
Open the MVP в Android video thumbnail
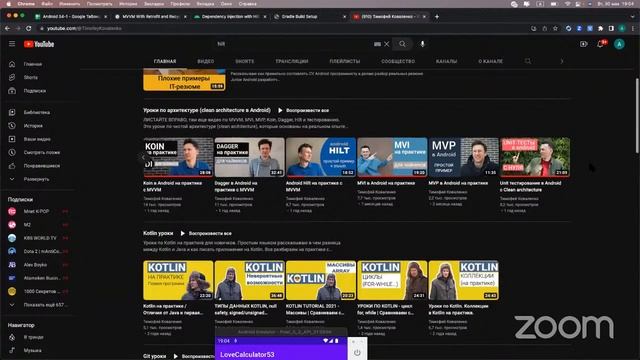(464, 157)
